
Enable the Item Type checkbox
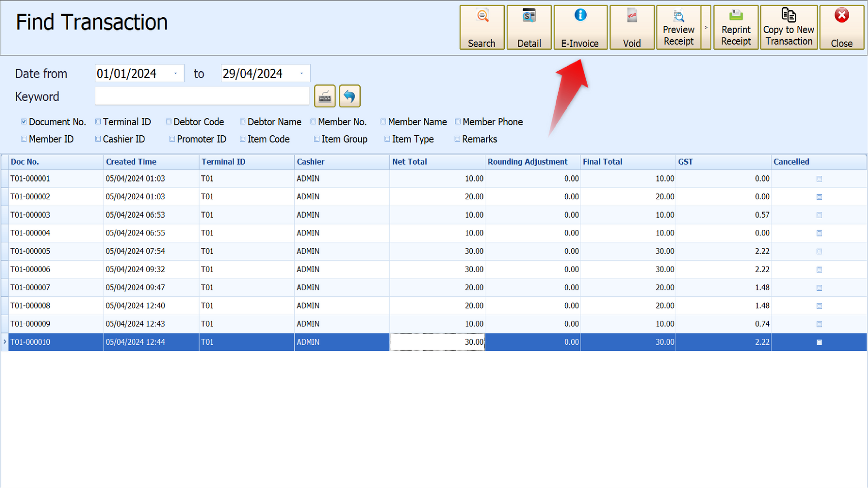[387, 139]
